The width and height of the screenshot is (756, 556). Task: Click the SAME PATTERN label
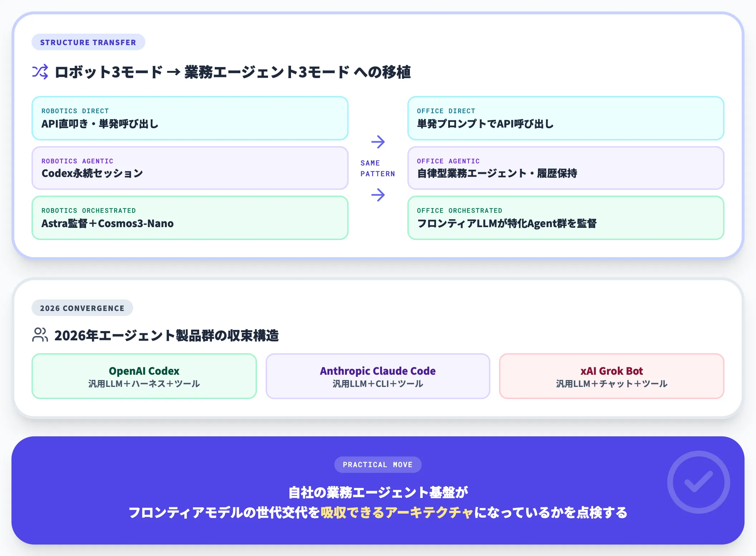click(x=378, y=168)
